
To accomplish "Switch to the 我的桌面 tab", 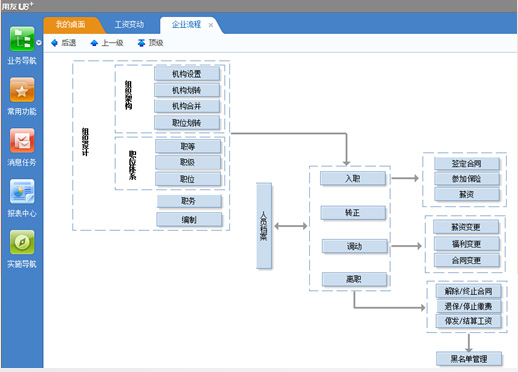I will click(x=70, y=24).
